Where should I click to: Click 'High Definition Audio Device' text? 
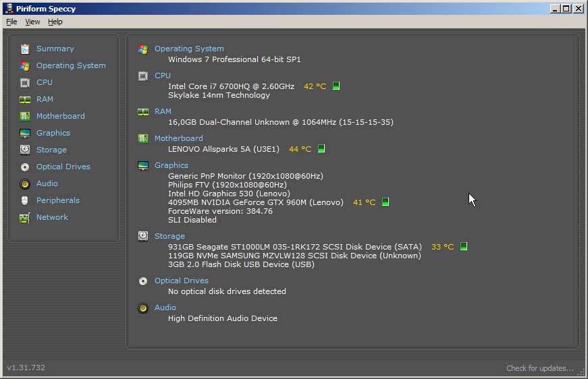click(223, 318)
